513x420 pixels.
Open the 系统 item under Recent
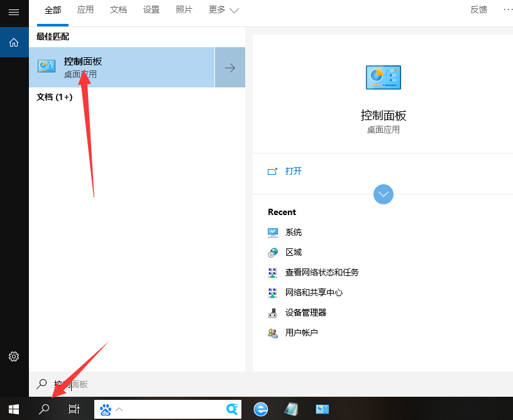click(294, 232)
